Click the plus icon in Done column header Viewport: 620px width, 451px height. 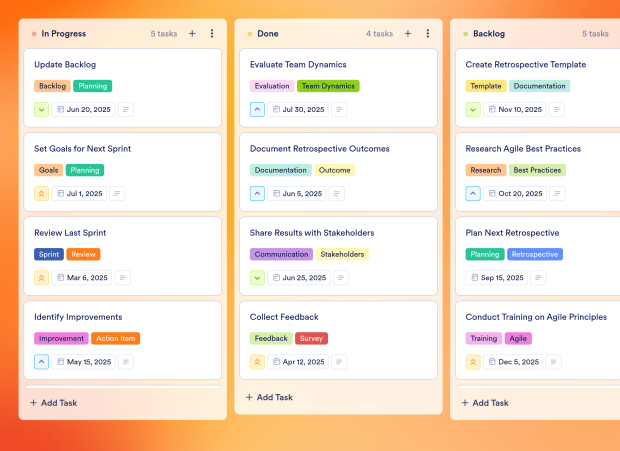[x=408, y=33]
